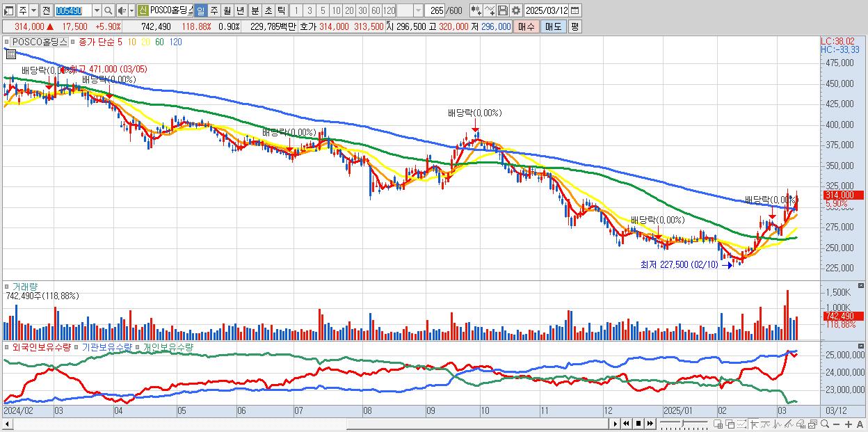Screen dimensions: 868x432
Task: Zoom in with the plus icon
Action: click(848, 424)
